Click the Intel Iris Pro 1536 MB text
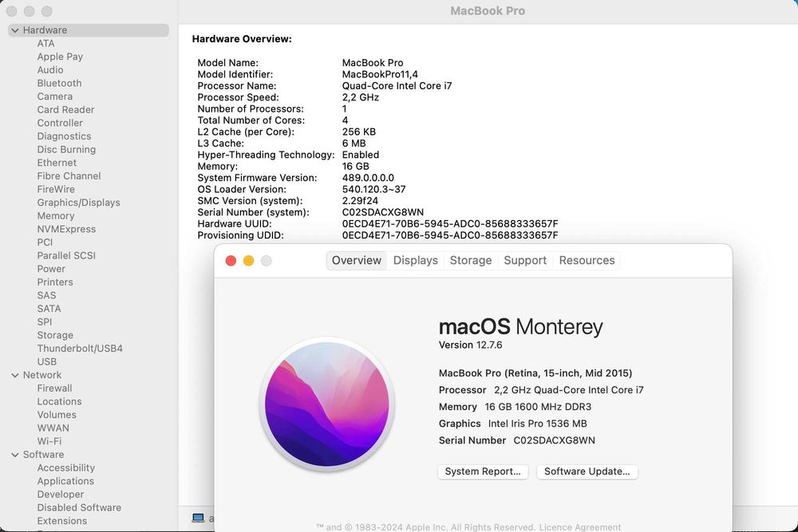Image resolution: width=798 pixels, height=532 pixels. coord(537,424)
